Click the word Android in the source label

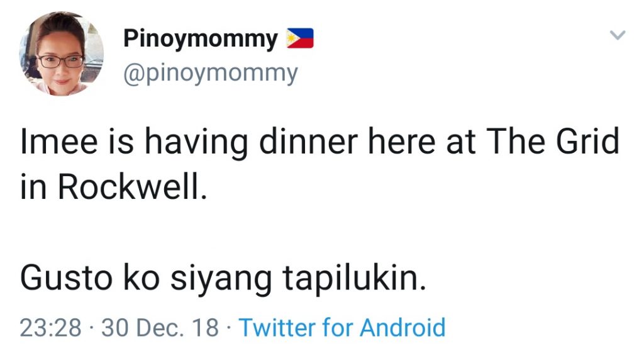coord(402,328)
